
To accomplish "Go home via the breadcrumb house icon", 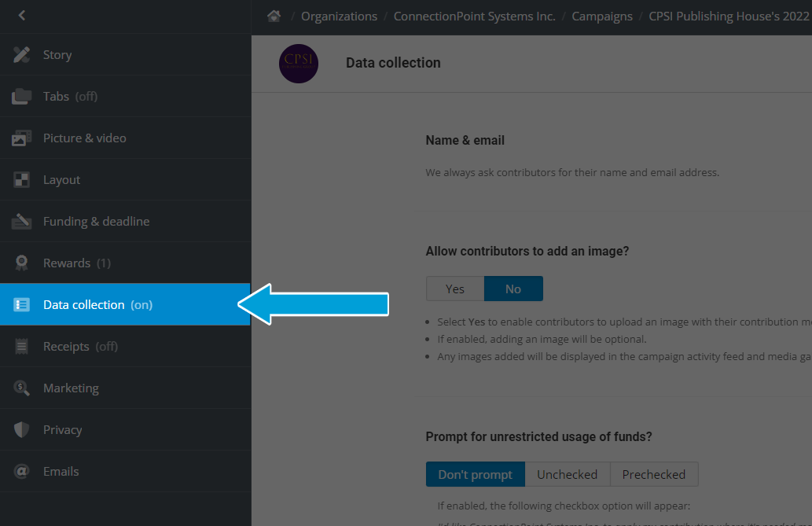I will (274, 16).
